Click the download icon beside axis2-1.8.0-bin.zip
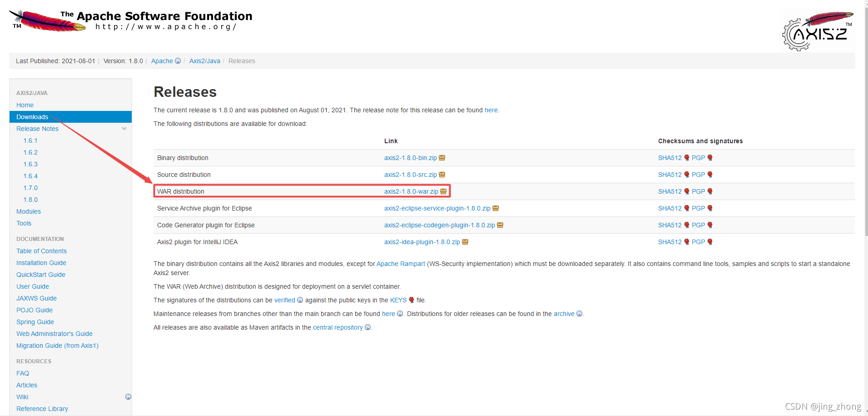The height and width of the screenshot is (416, 868). click(442, 158)
